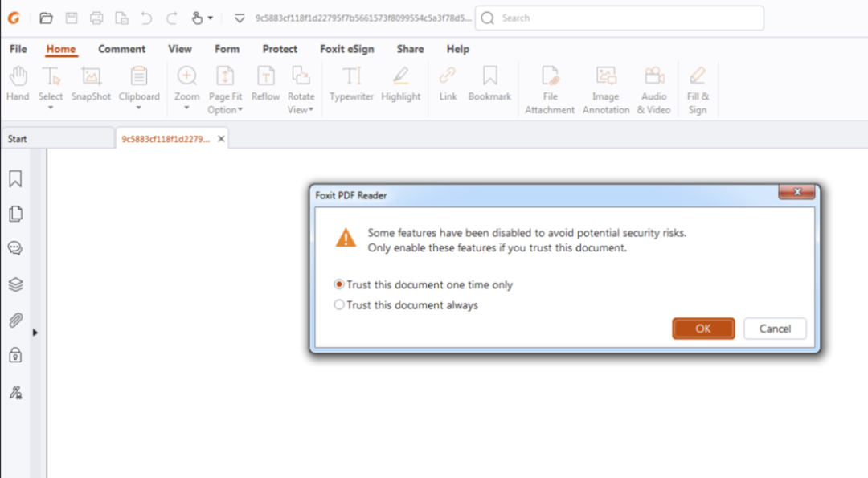The width and height of the screenshot is (868, 478).
Task: Click the orange warning triangle icon
Action: click(346, 239)
